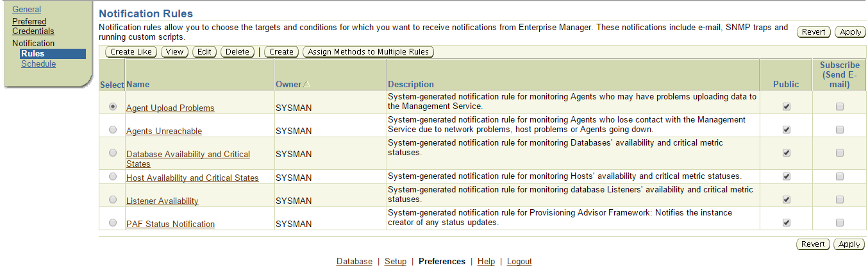The height and width of the screenshot is (270, 868).
Task: Open the General preferences page
Action: tap(27, 10)
